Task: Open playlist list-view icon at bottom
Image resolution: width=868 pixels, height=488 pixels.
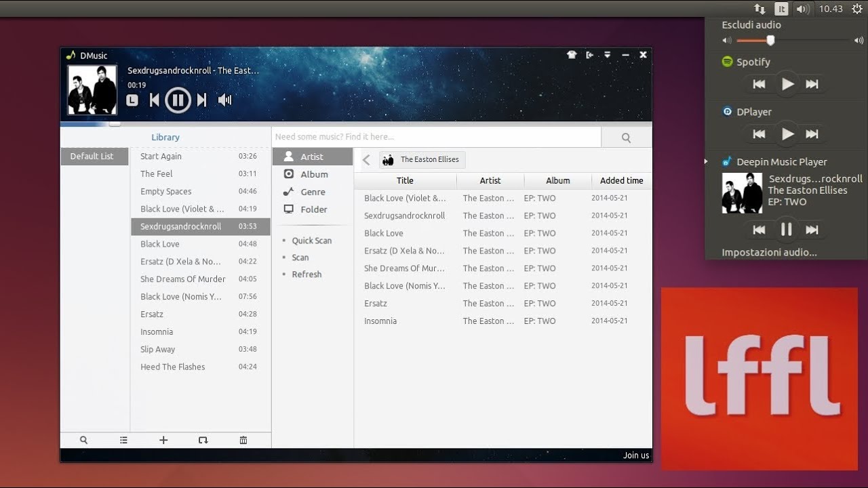Action: (x=123, y=440)
